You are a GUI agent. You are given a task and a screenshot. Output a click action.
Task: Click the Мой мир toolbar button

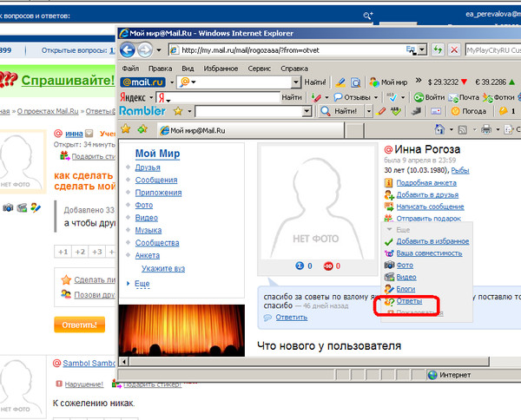point(388,82)
